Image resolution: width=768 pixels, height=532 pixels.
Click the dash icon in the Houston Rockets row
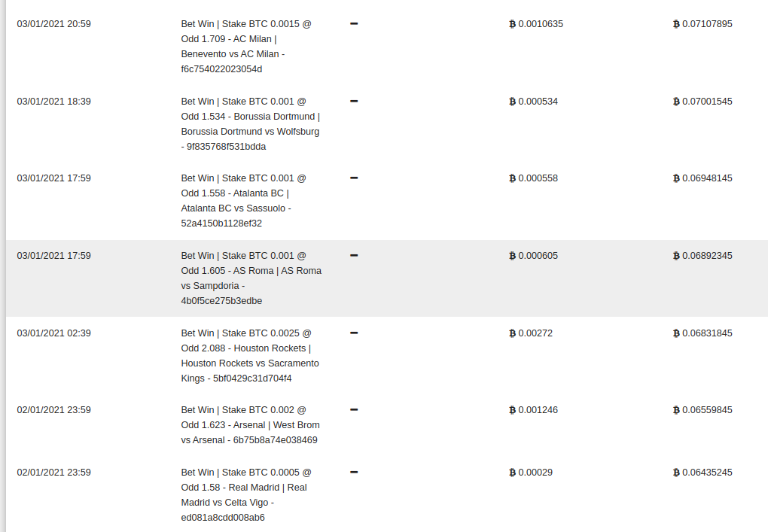click(354, 333)
